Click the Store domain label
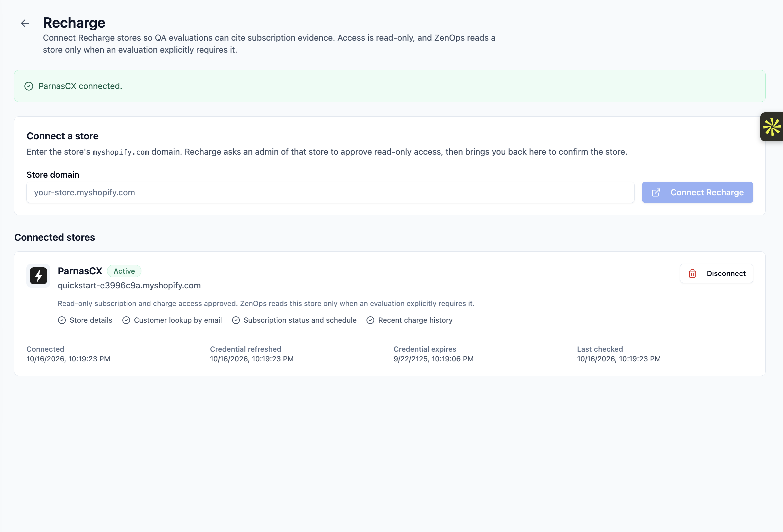 53,175
